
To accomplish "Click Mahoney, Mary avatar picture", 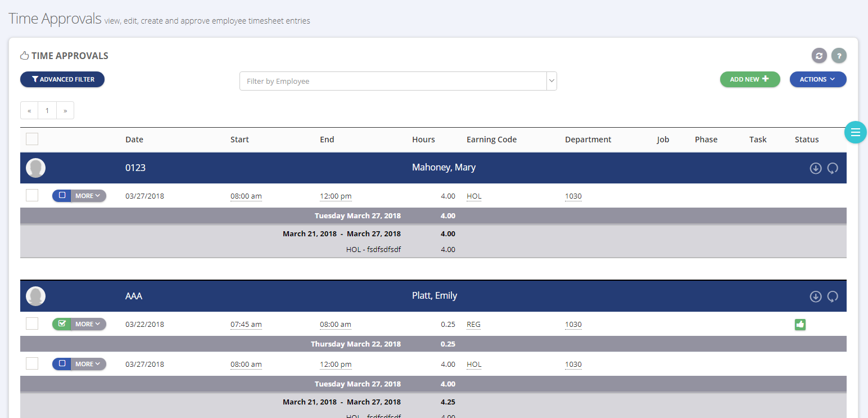I will point(35,168).
